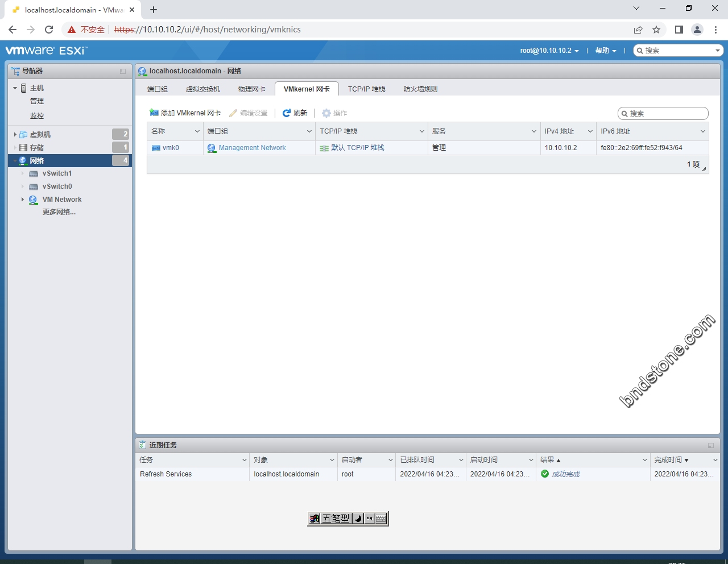Open More Networks (更多网络...) in the navigator
728x564 pixels.
[x=59, y=212]
